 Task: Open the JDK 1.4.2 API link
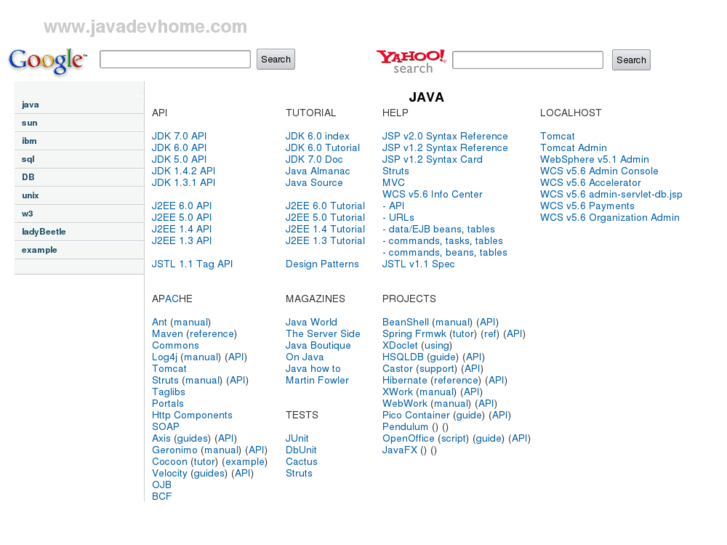tap(184, 171)
